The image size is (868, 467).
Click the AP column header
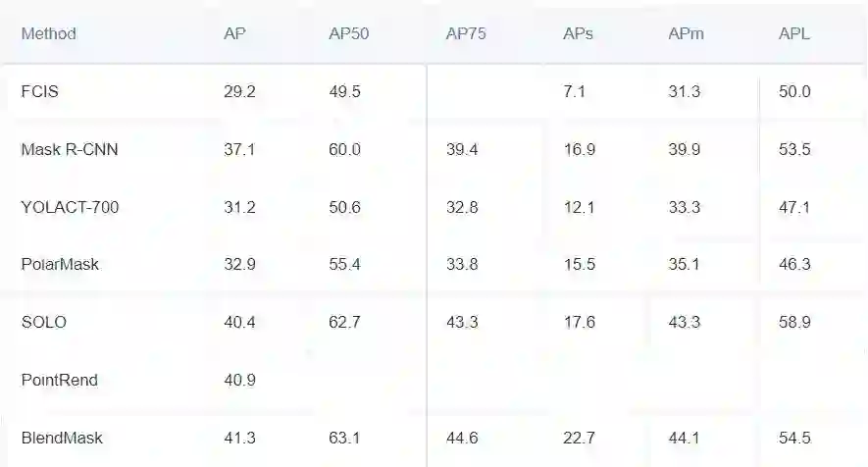coord(234,33)
